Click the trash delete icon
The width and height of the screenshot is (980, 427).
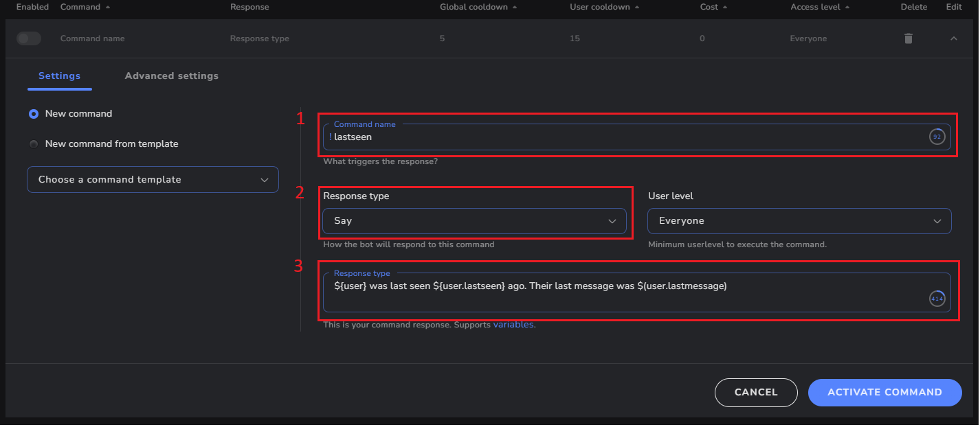click(x=908, y=38)
